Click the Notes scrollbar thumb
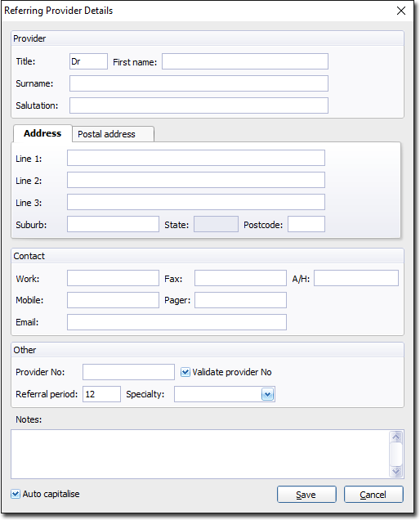The image size is (420, 520). 396,454
